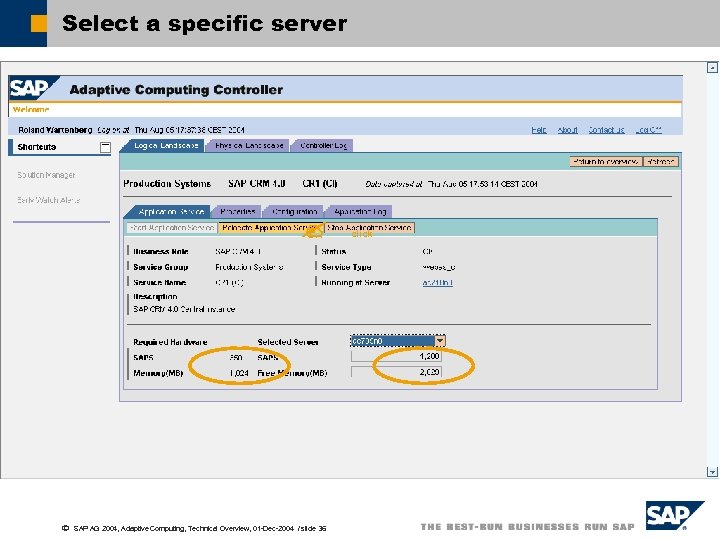Click the Selected Server label
720x540 pixels.
[288, 342]
